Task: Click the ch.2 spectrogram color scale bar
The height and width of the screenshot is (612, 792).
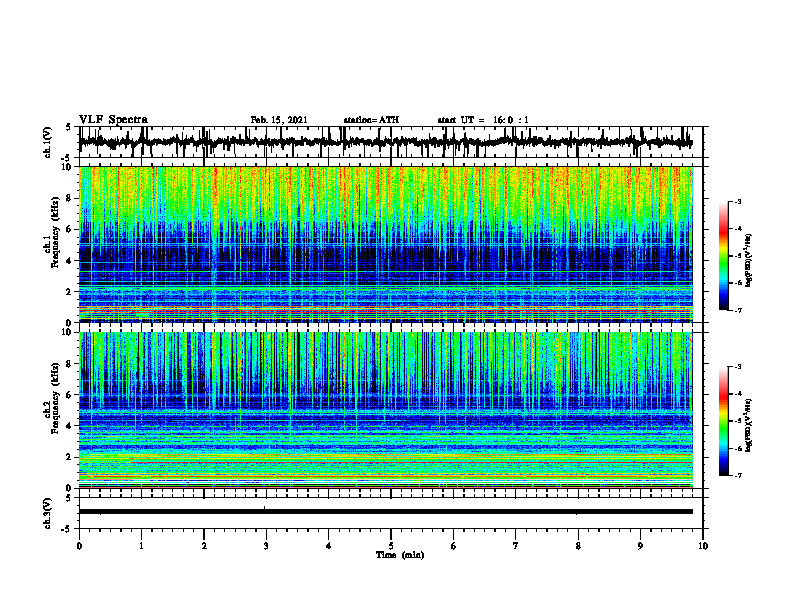Action: (x=724, y=421)
